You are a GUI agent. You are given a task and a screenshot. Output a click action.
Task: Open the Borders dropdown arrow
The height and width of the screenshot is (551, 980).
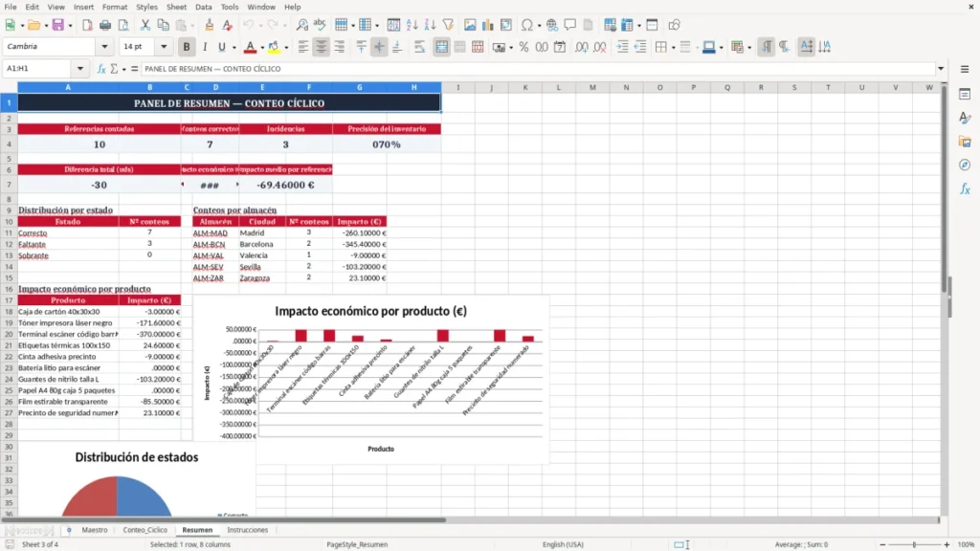pyautogui.click(x=673, y=48)
